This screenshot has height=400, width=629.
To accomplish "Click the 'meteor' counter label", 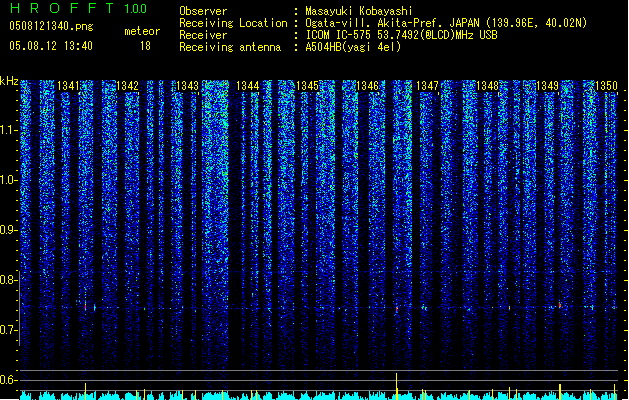I will coord(142,31).
